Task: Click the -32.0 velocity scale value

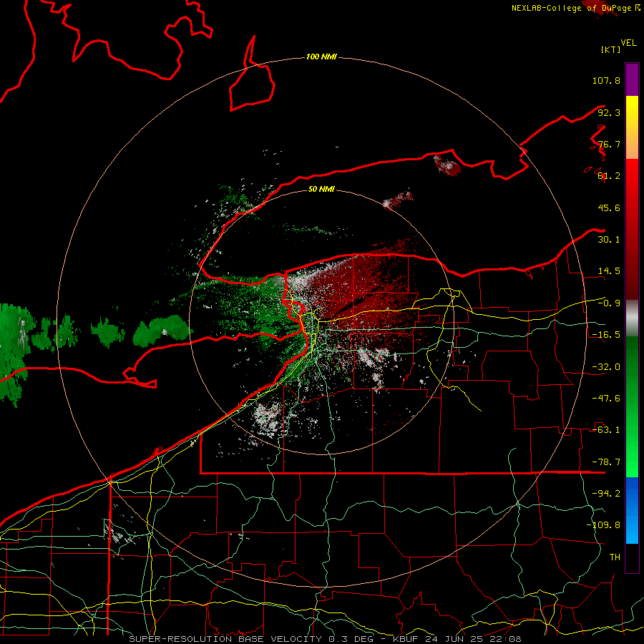Action: pyautogui.click(x=606, y=367)
